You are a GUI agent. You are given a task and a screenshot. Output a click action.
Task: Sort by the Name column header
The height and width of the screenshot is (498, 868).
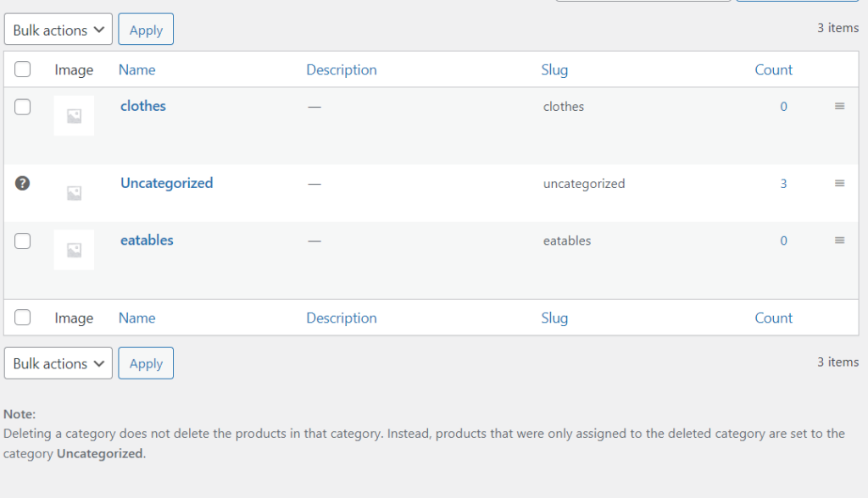click(x=136, y=69)
